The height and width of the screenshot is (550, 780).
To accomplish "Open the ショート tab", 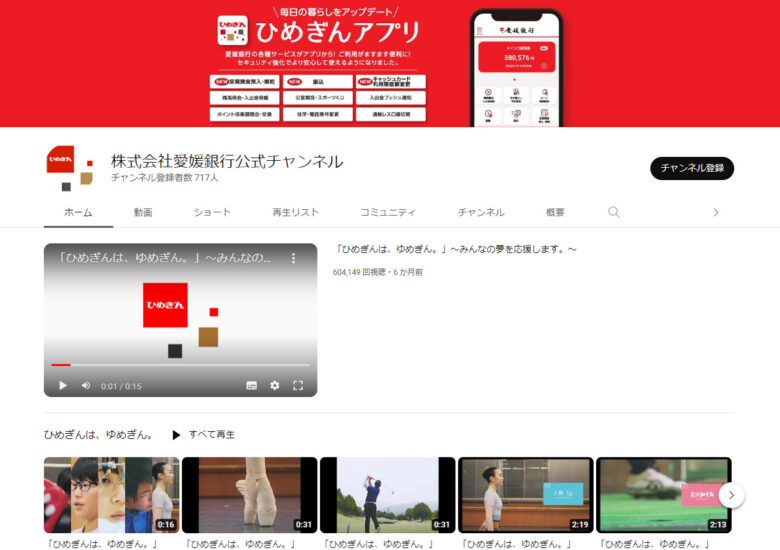I will pos(212,212).
